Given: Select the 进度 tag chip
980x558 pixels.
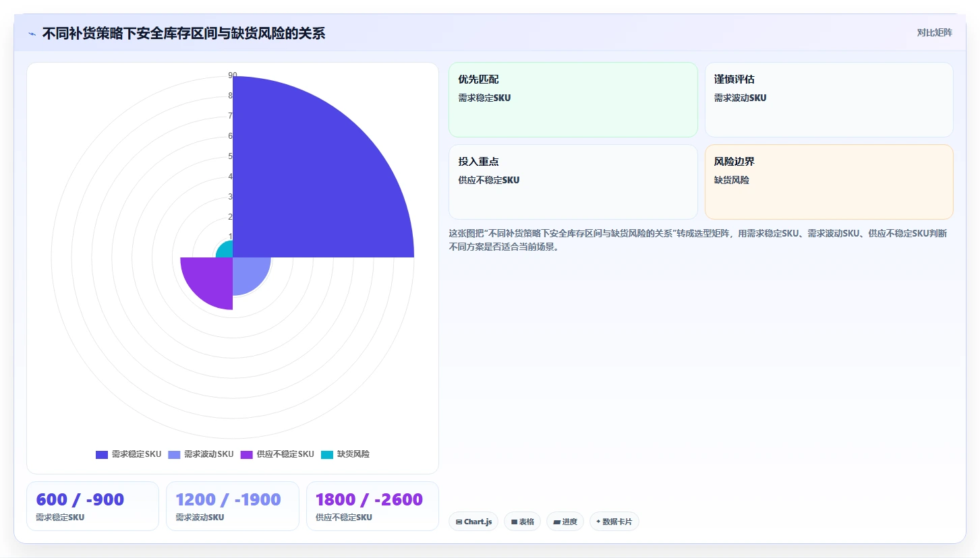Looking at the screenshot, I should (565, 522).
